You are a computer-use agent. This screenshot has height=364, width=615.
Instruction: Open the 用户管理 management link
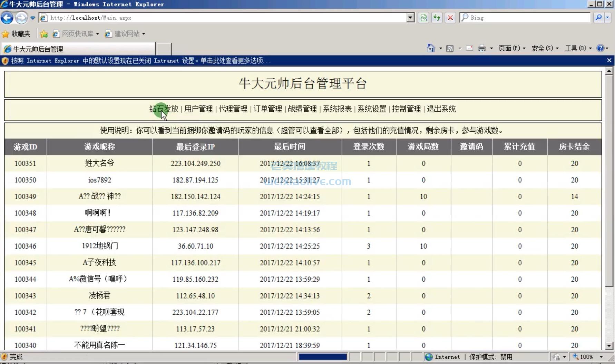[198, 109]
